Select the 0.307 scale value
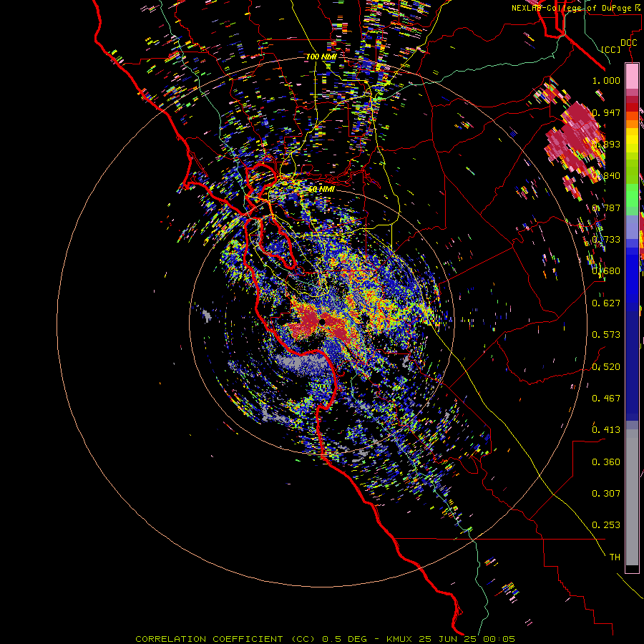Screen dimensions: 644x644 point(606,494)
